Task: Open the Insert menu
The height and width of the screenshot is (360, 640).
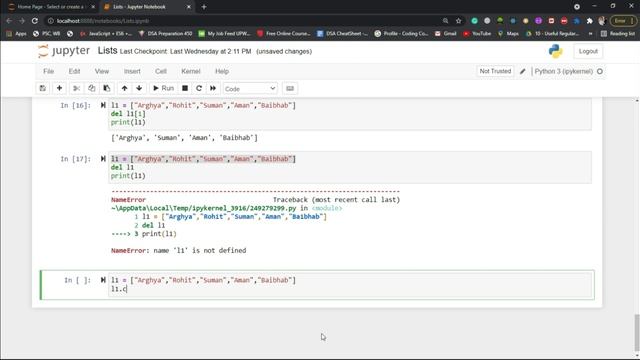Action: point(132,71)
